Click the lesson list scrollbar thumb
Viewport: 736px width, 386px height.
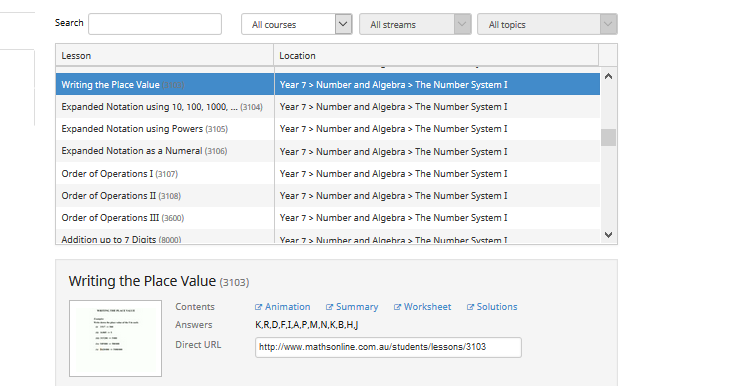click(x=608, y=138)
